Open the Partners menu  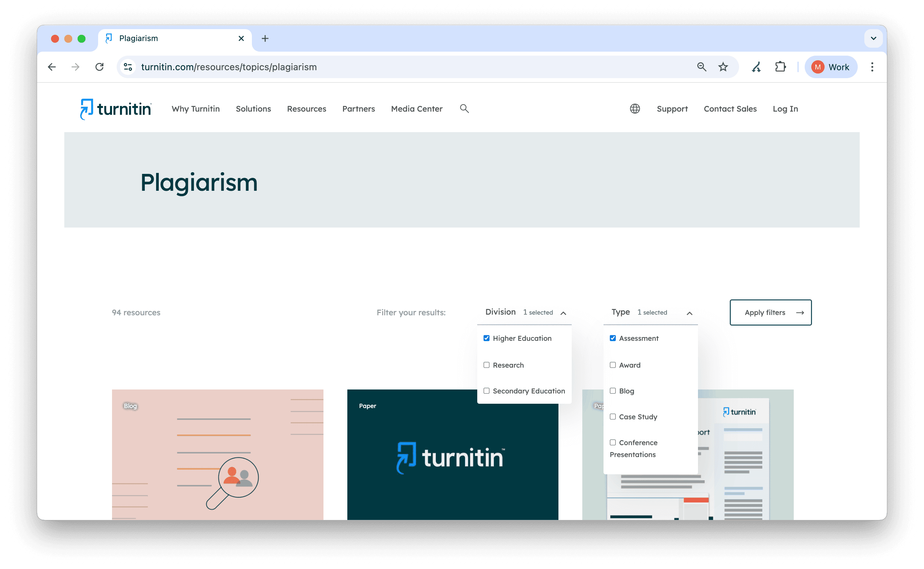pyautogui.click(x=359, y=109)
